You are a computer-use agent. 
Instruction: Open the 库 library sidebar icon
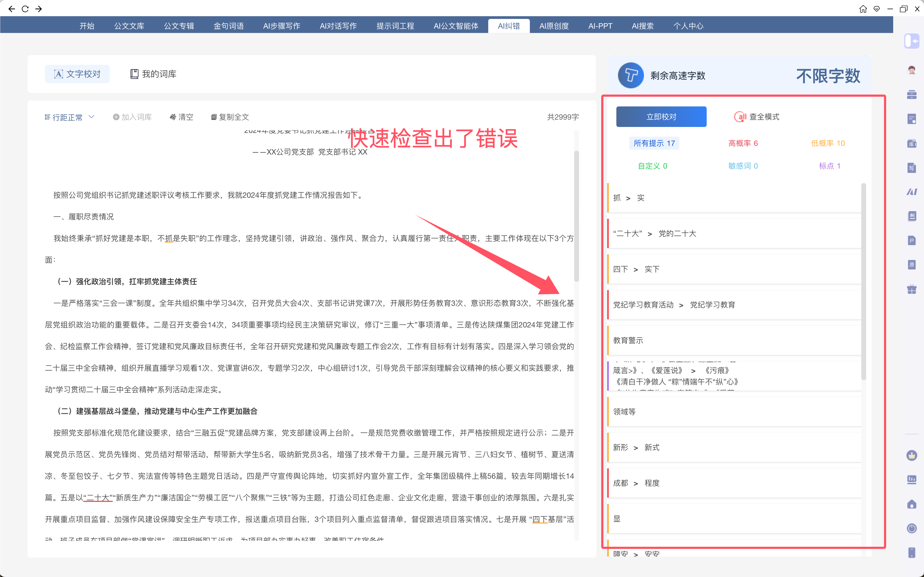(x=912, y=143)
